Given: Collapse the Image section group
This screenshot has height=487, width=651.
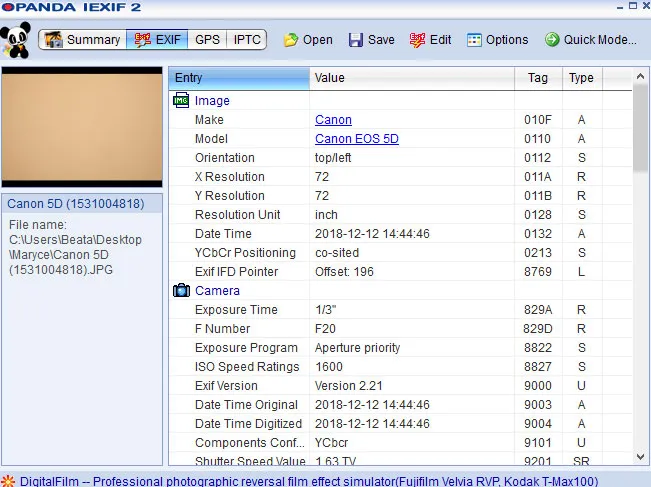Looking at the screenshot, I should point(212,101).
